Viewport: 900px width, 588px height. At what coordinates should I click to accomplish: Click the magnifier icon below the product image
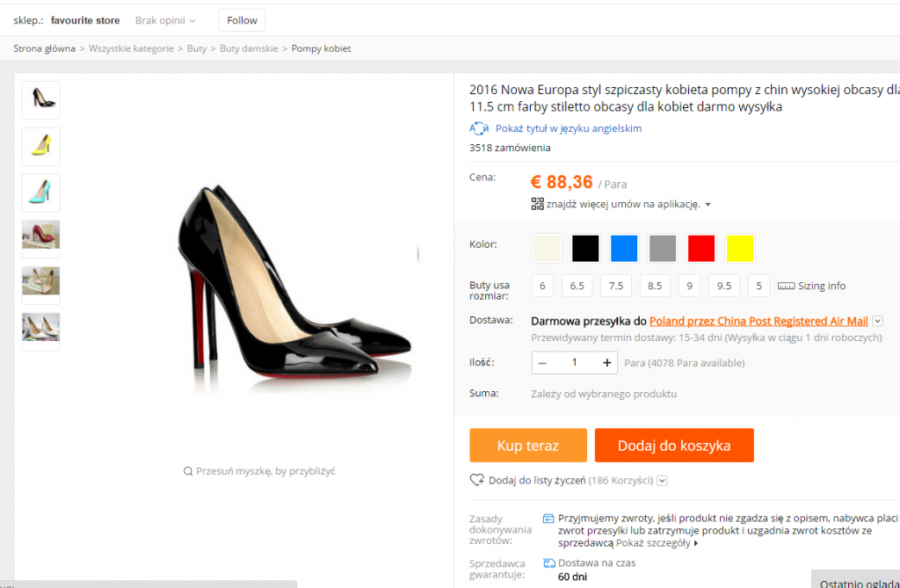(x=188, y=471)
